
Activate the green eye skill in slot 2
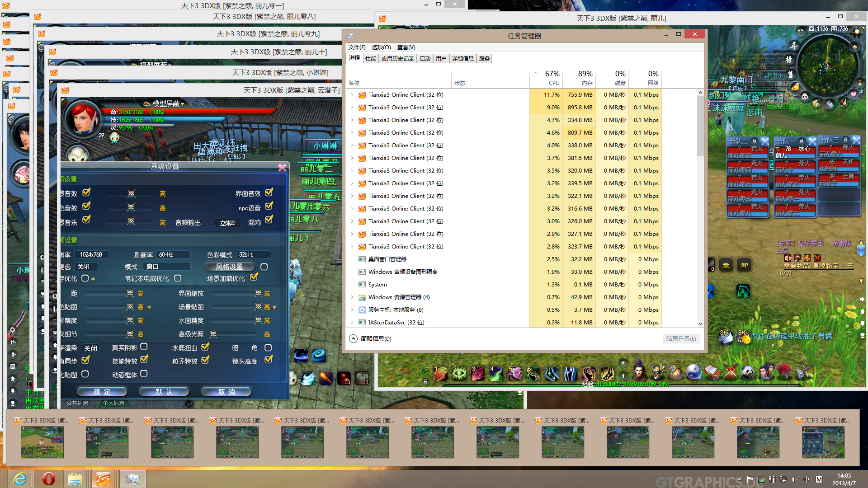[459, 373]
